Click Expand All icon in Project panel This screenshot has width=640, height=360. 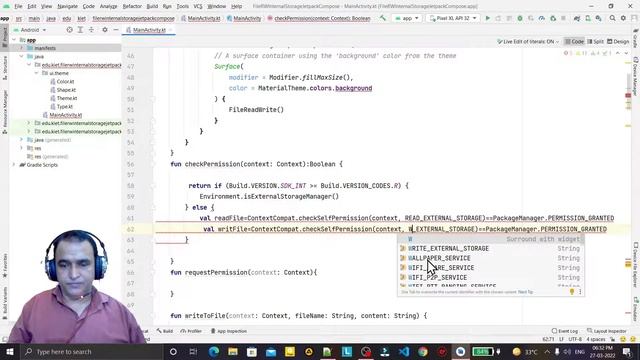(80, 30)
